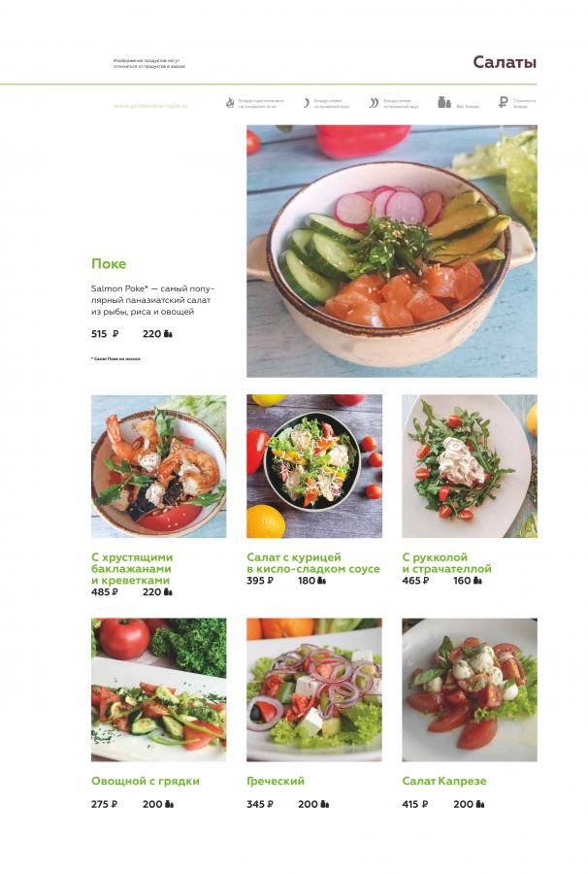This screenshot has height=874, width=588.
Task: Click the Салаты page heading
Action: [x=505, y=62]
